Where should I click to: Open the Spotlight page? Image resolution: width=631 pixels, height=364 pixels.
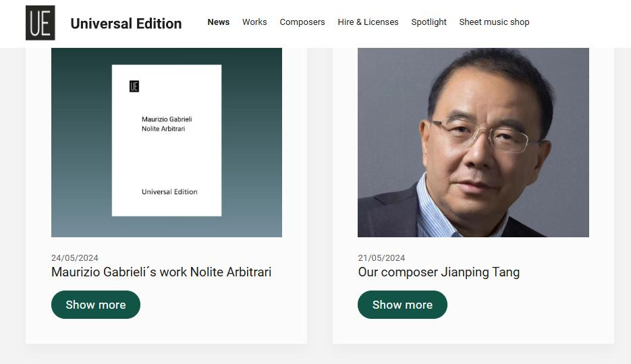(x=429, y=22)
